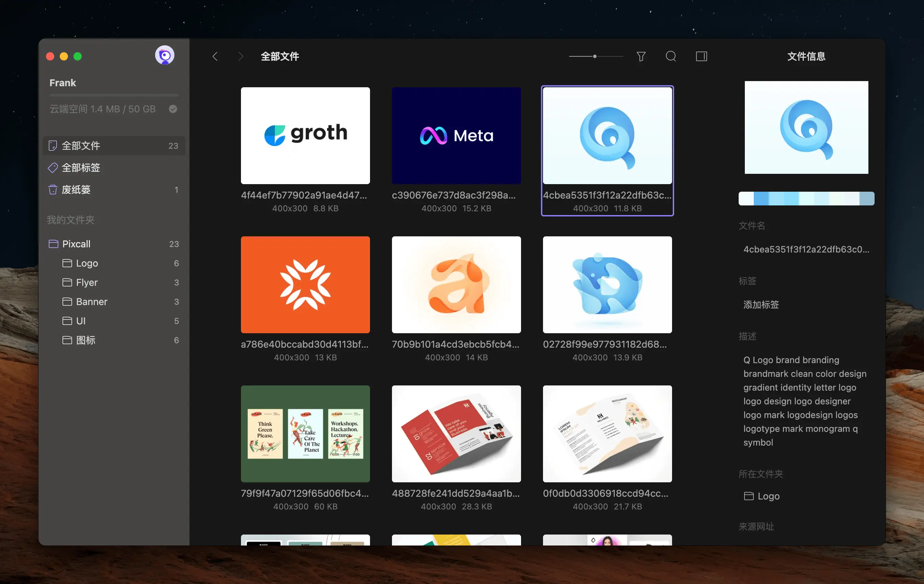The height and width of the screenshot is (584, 924).
Task: Open the Logo folder link in file info
Action: pyautogui.click(x=762, y=496)
